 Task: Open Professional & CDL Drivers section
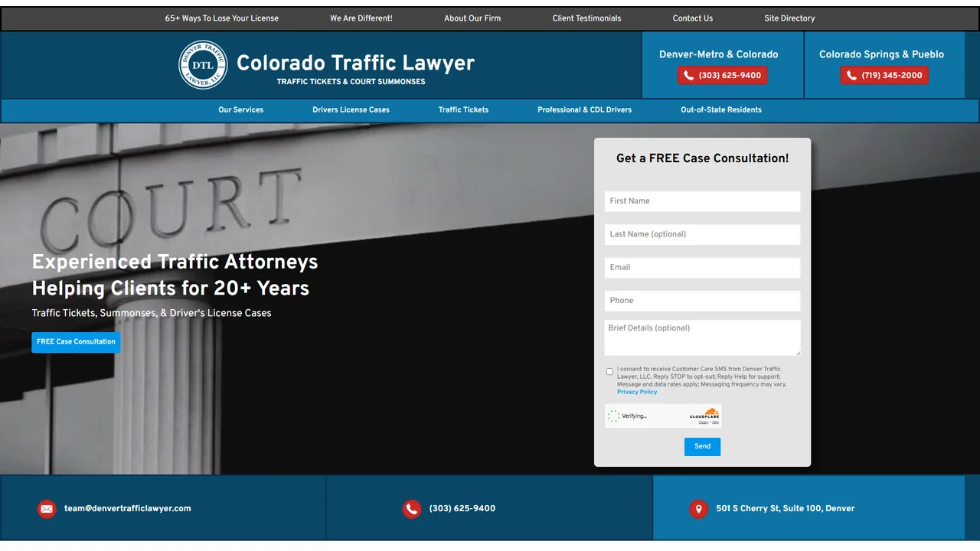point(585,110)
